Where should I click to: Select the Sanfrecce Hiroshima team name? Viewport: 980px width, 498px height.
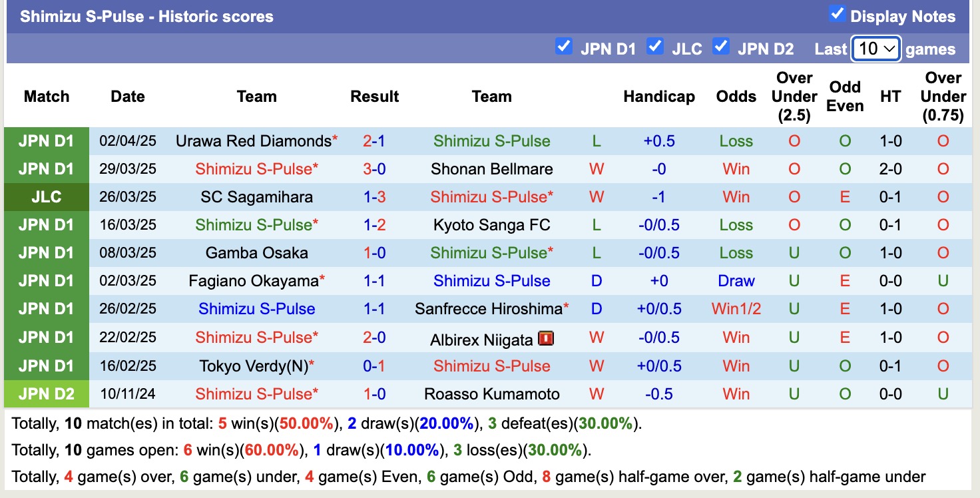click(x=489, y=310)
